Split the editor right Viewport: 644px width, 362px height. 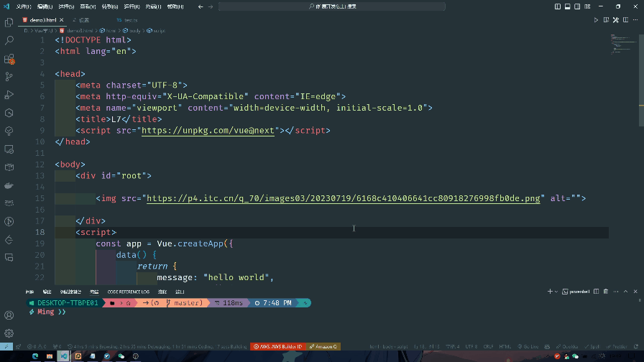click(x=625, y=19)
